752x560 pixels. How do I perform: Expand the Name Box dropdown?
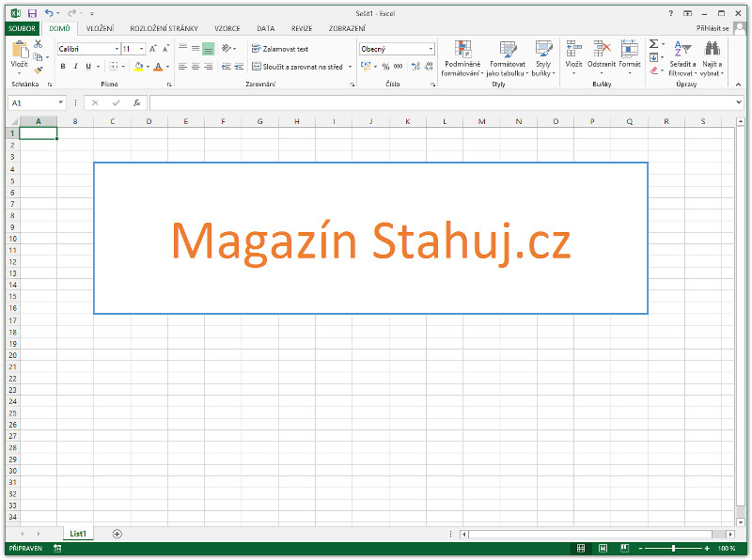(61, 102)
